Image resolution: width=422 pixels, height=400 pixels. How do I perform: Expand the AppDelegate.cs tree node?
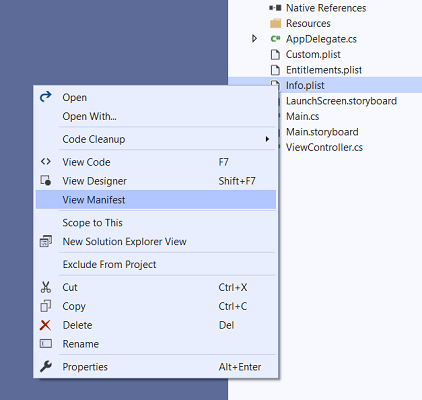[x=254, y=39]
